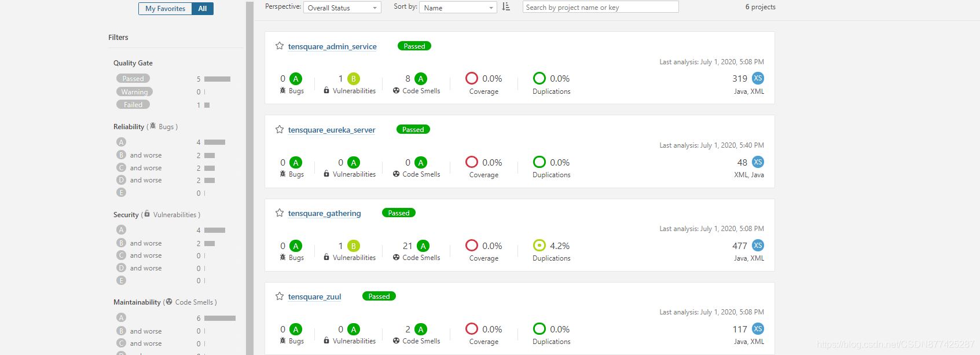Select Reliability rating A filter
Image resolution: width=980 pixels, height=355 pixels.
(x=121, y=142)
